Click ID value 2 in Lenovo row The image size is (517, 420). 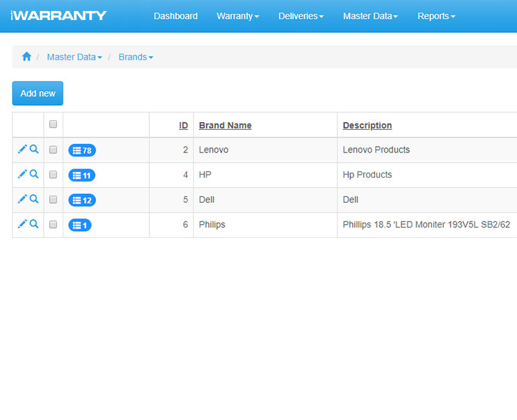pos(185,150)
